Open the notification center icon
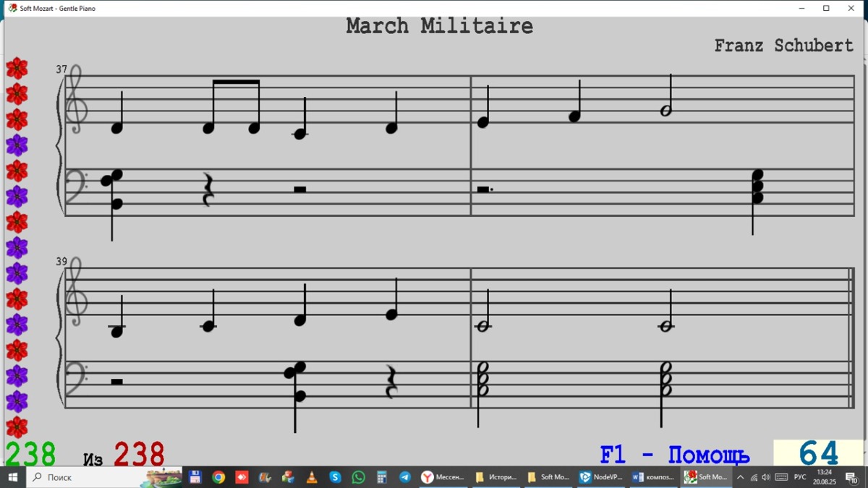Image resolution: width=868 pixels, height=488 pixels. click(x=852, y=477)
